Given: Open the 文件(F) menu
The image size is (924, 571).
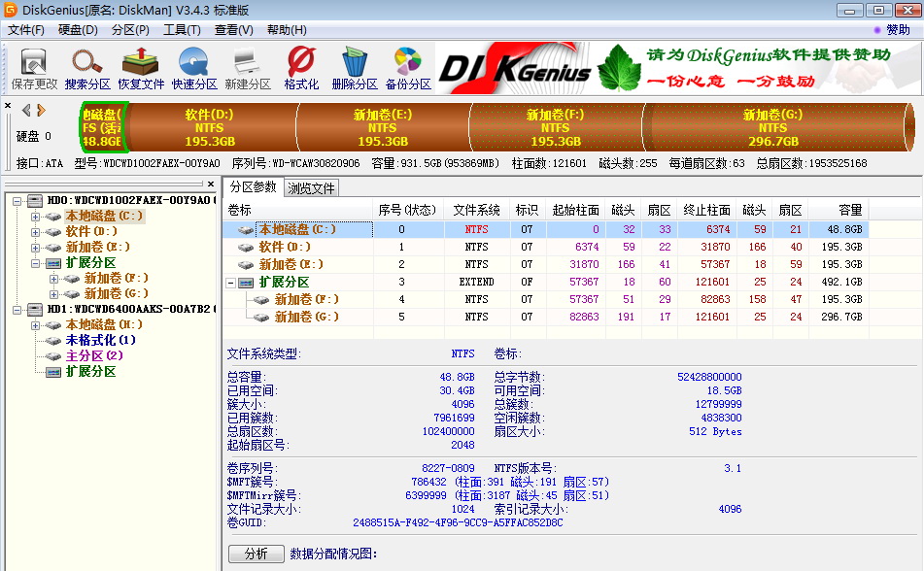Looking at the screenshot, I should click(26, 30).
